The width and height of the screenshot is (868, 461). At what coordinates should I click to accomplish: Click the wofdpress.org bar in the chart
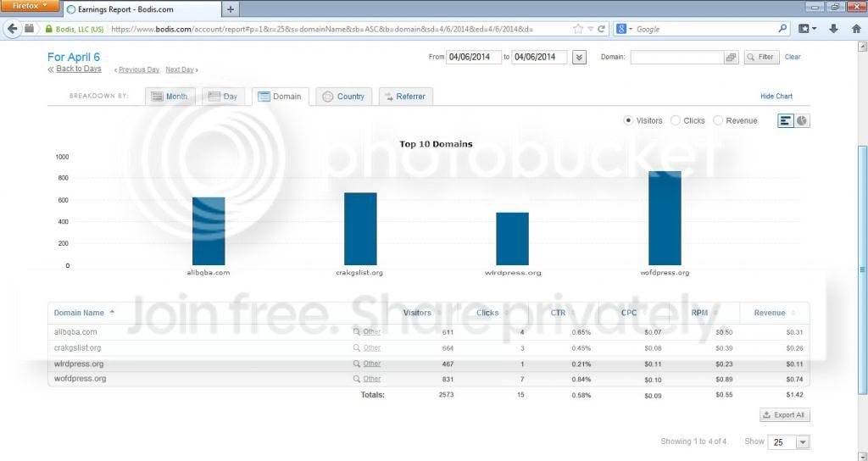click(665, 218)
